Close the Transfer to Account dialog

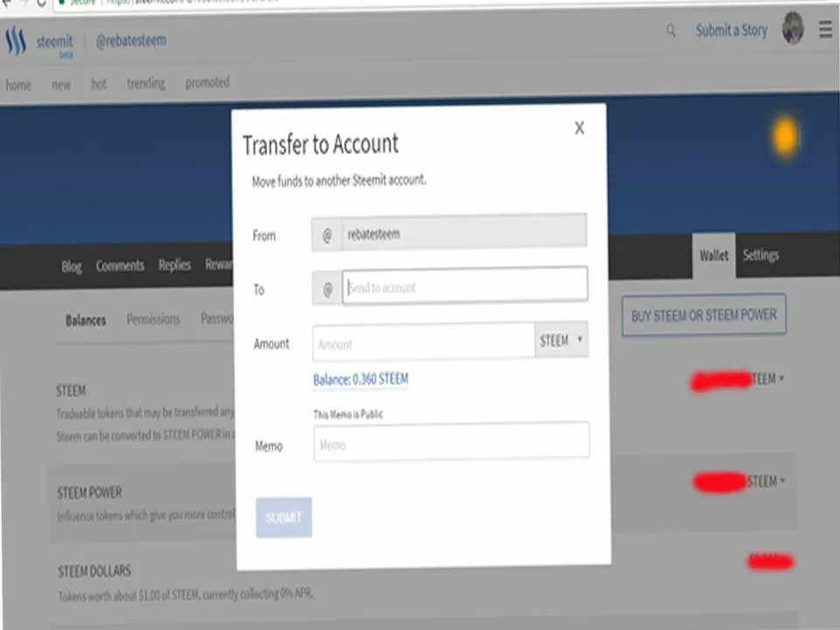point(579,128)
